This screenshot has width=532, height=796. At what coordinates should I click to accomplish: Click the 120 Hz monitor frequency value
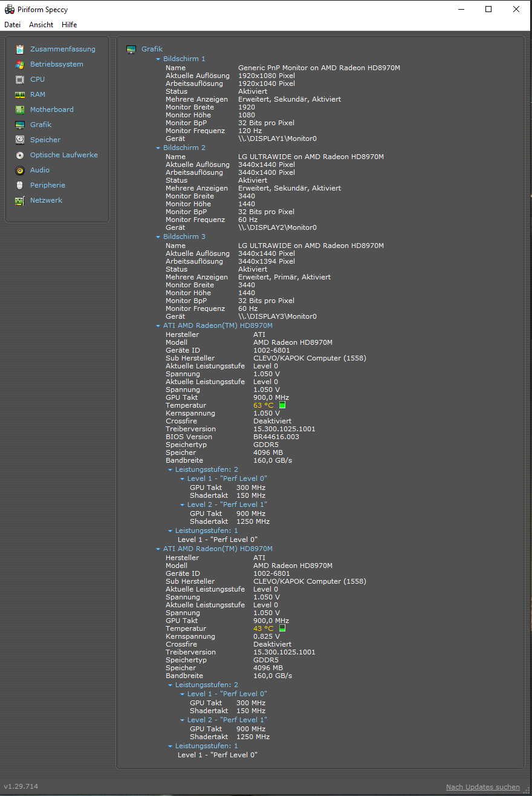pos(250,131)
